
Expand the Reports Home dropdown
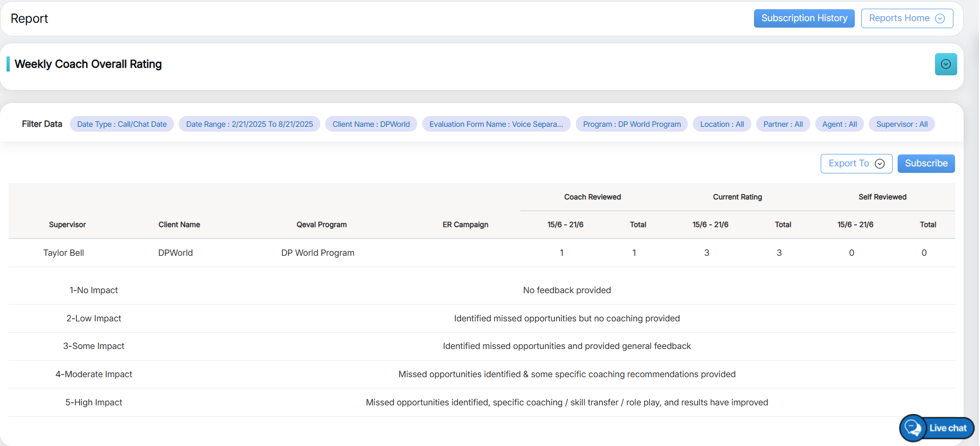click(906, 18)
